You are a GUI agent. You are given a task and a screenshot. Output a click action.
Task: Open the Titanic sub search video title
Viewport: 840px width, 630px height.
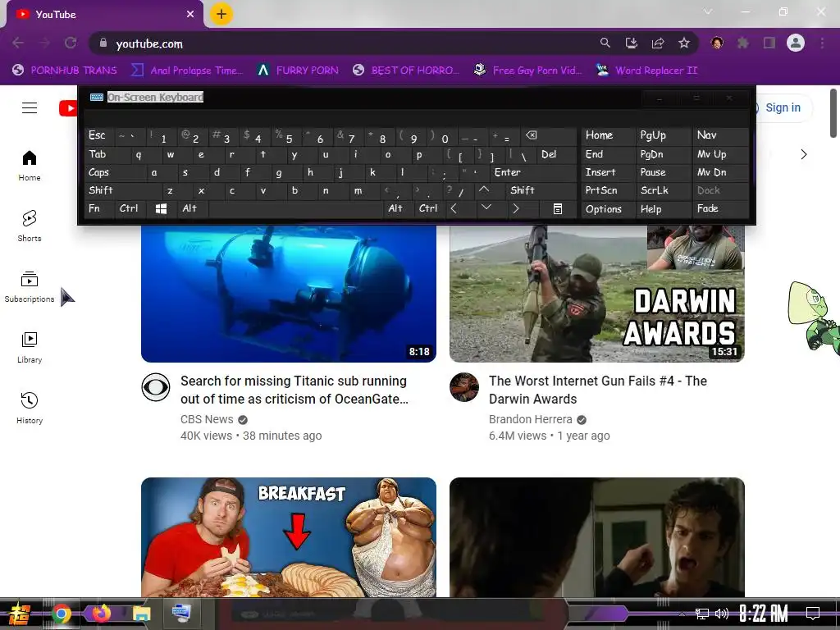294,390
